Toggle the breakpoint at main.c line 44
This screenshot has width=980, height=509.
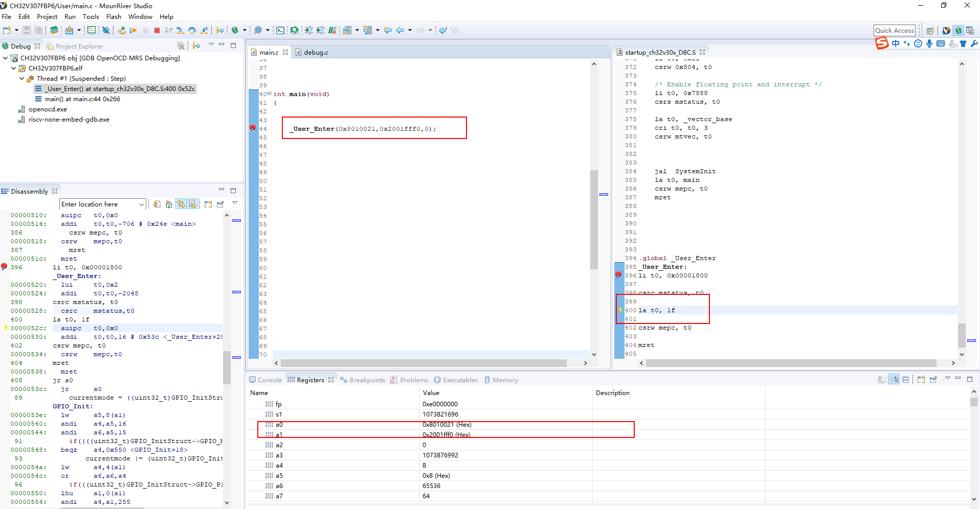(253, 128)
